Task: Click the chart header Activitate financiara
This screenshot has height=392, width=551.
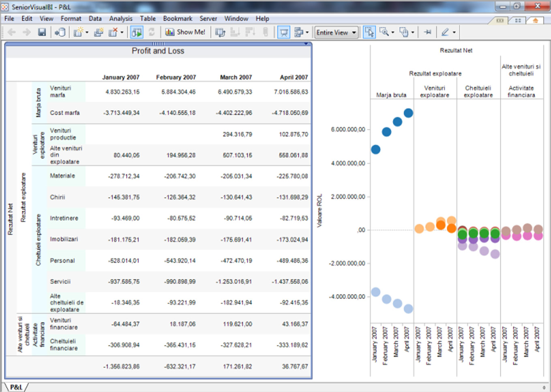Action: click(x=521, y=92)
